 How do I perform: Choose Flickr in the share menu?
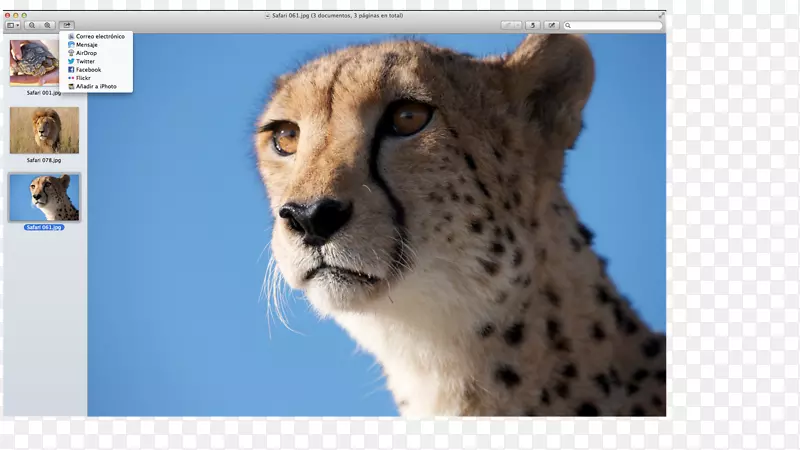[x=84, y=78]
